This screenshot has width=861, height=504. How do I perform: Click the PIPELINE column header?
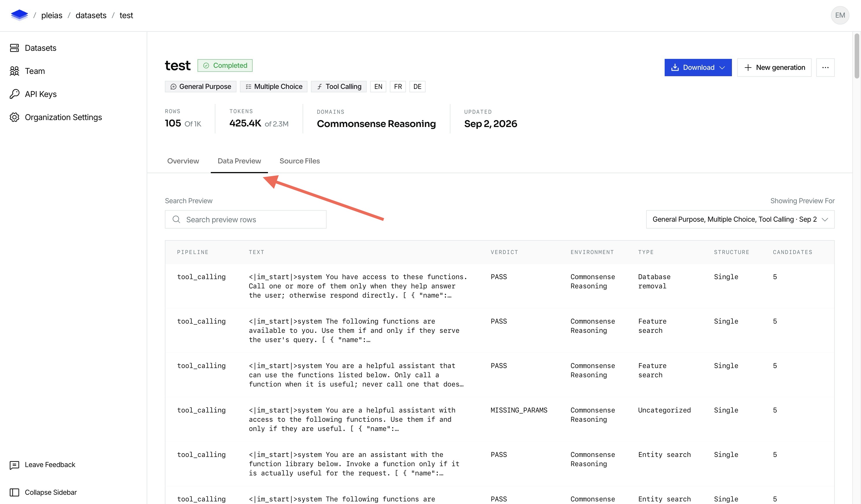coord(193,252)
